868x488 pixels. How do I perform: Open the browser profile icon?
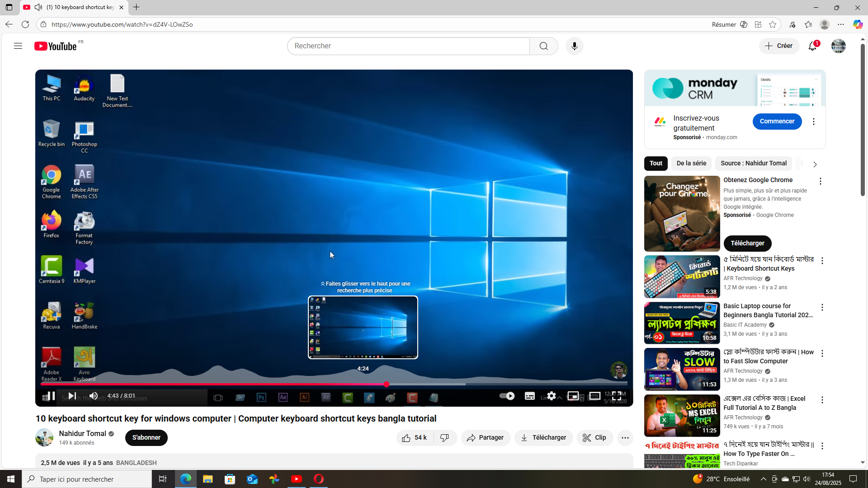pos(825,24)
